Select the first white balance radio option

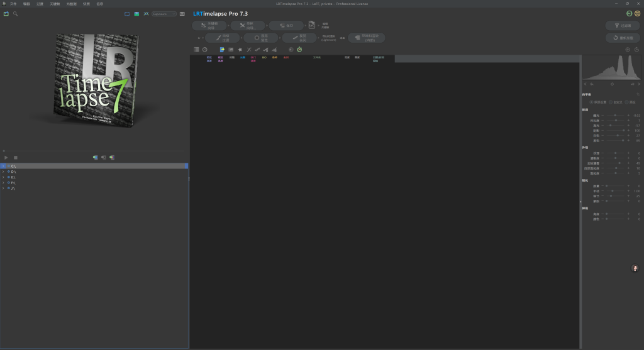click(591, 102)
